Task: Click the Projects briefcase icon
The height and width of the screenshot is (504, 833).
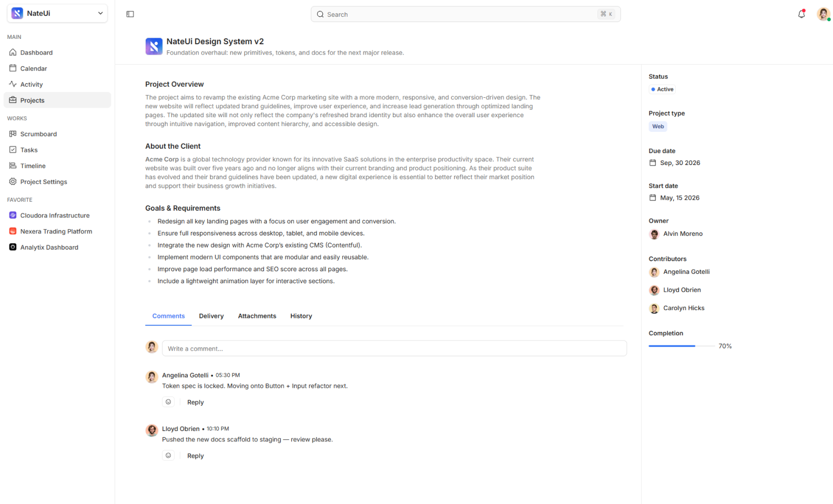Action: coord(13,100)
